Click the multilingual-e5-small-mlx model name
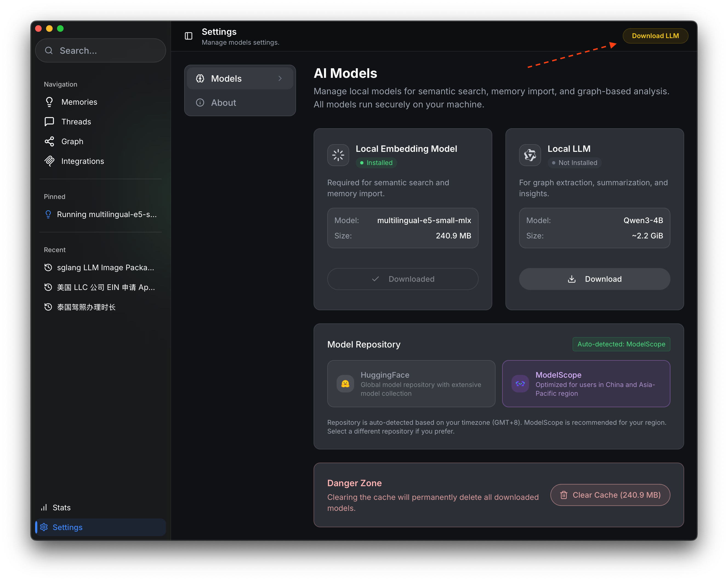 424,220
